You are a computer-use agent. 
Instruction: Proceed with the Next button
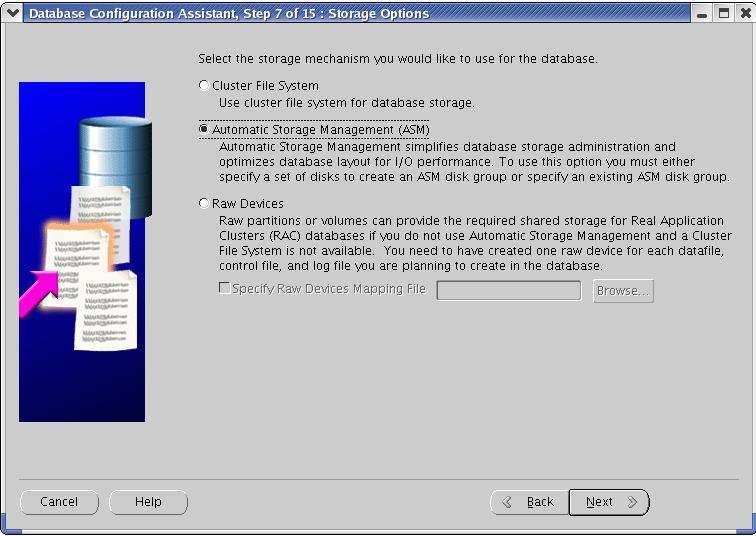[x=609, y=502]
